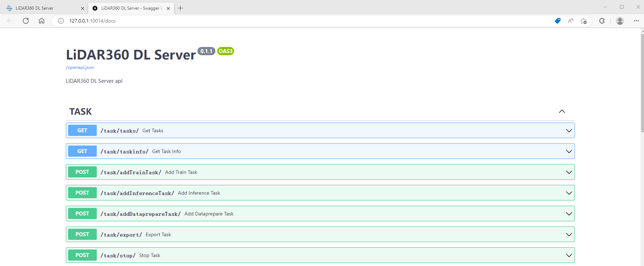Activate the Read aloud icon
644x266 pixels.
[x=571, y=21]
